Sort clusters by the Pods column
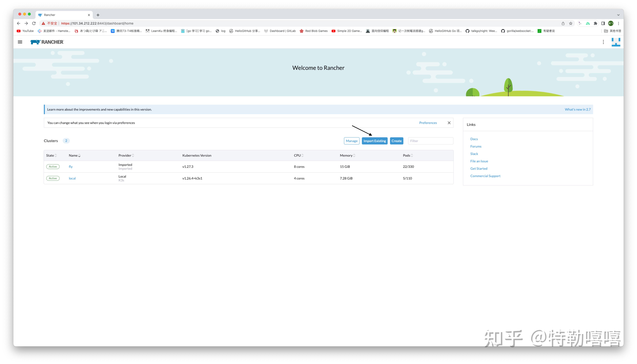Viewport: 637px width, 364px height. click(408, 156)
